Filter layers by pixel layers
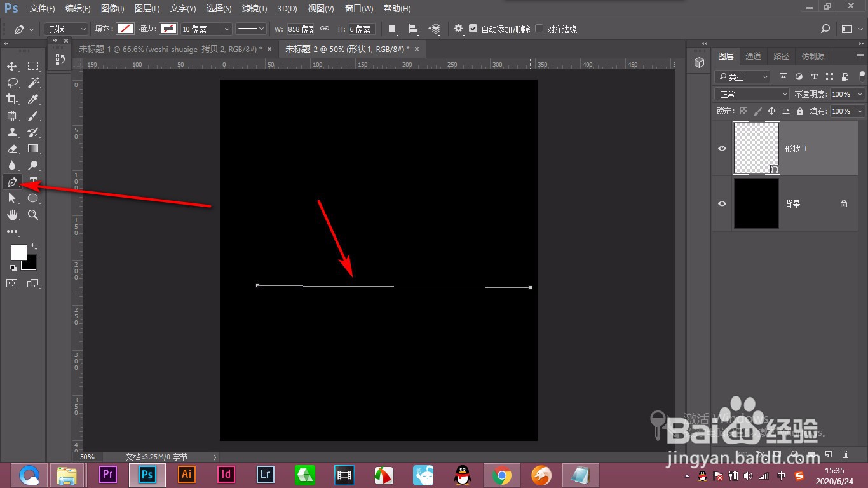 783,76
